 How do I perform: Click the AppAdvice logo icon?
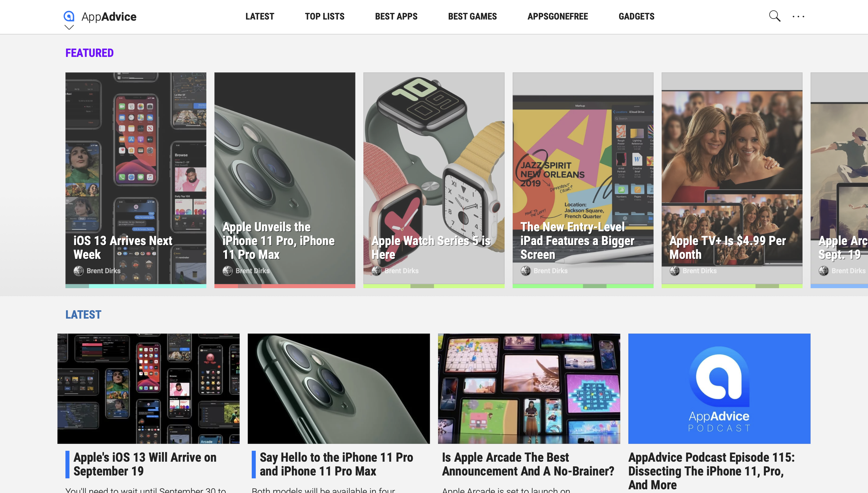[69, 16]
